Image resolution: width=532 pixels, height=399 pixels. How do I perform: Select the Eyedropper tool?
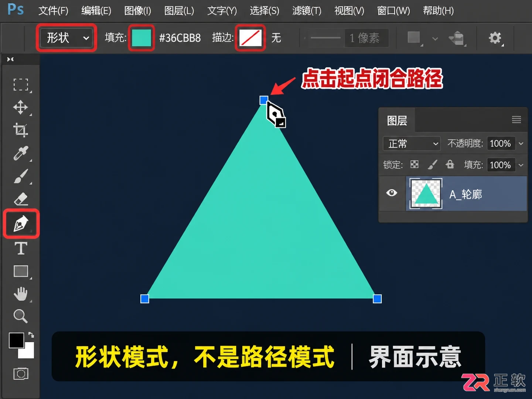coord(21,153)
